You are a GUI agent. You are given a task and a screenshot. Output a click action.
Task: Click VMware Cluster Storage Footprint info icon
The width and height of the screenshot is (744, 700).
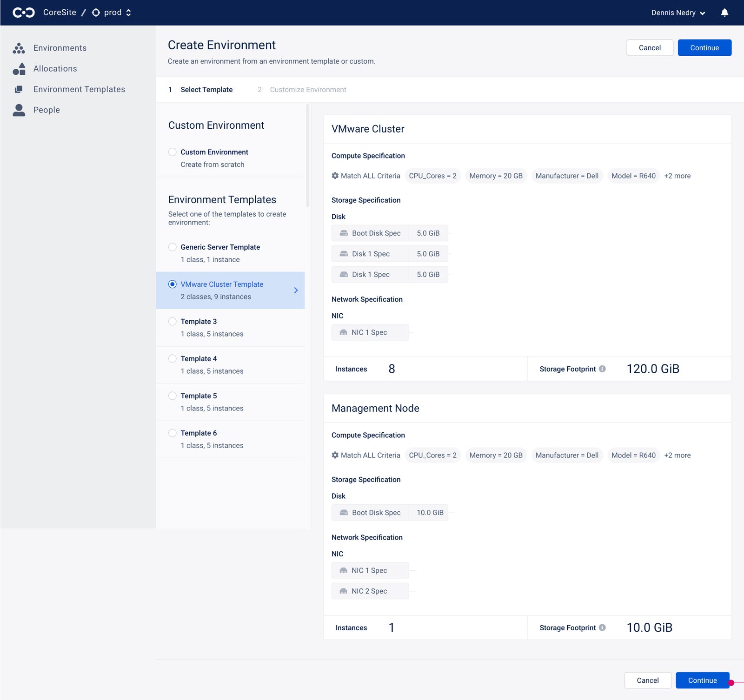click(602, 369)
